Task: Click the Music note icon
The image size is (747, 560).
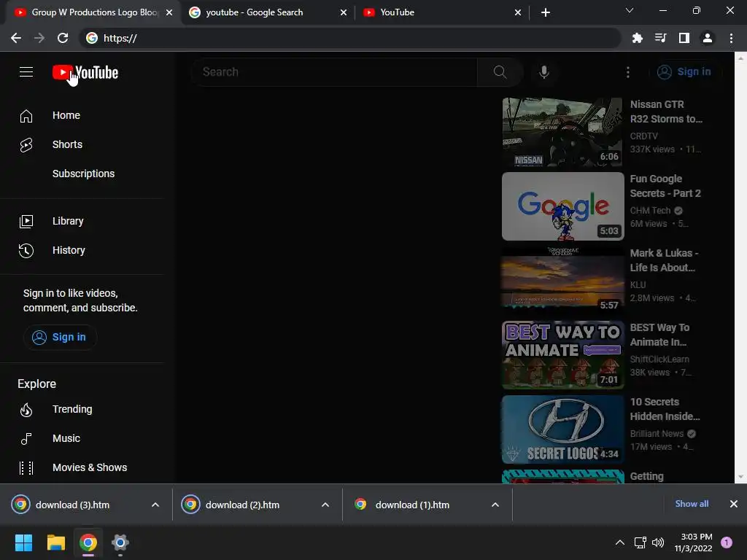Action: (26, 438)
